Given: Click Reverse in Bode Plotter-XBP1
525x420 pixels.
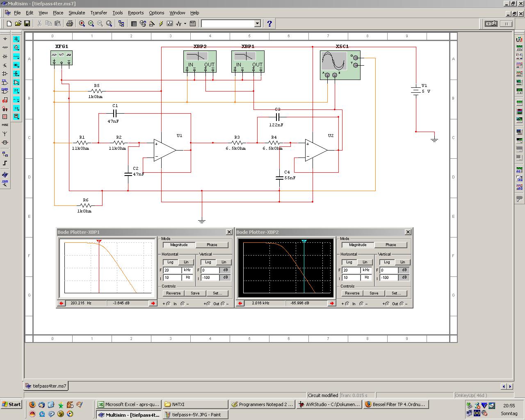Looking at the screenshot, I should (173, 293).
